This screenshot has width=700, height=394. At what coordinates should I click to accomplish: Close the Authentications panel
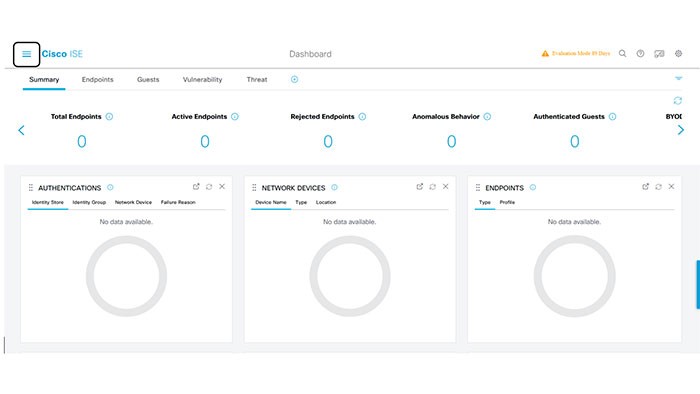point(222,187)
